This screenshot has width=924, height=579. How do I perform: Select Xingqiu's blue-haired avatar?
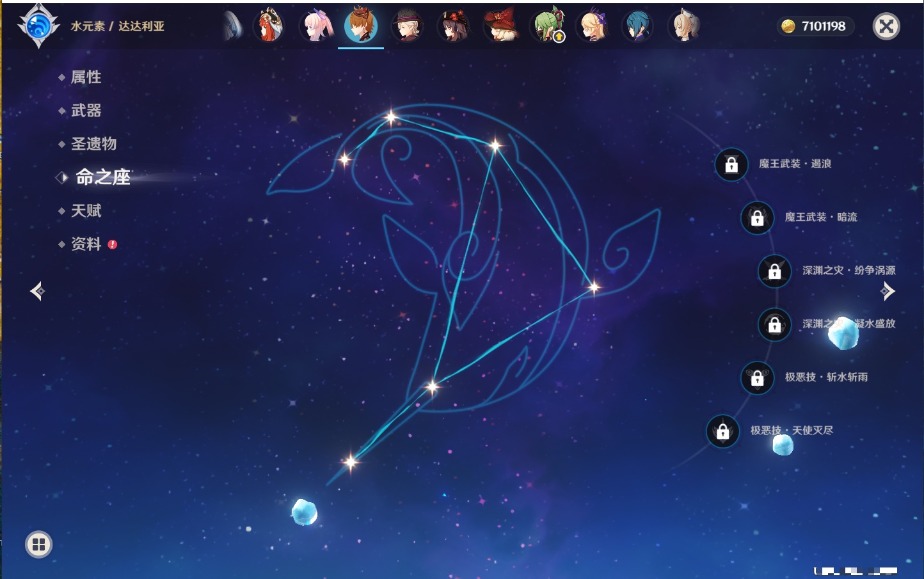(637, 26)
